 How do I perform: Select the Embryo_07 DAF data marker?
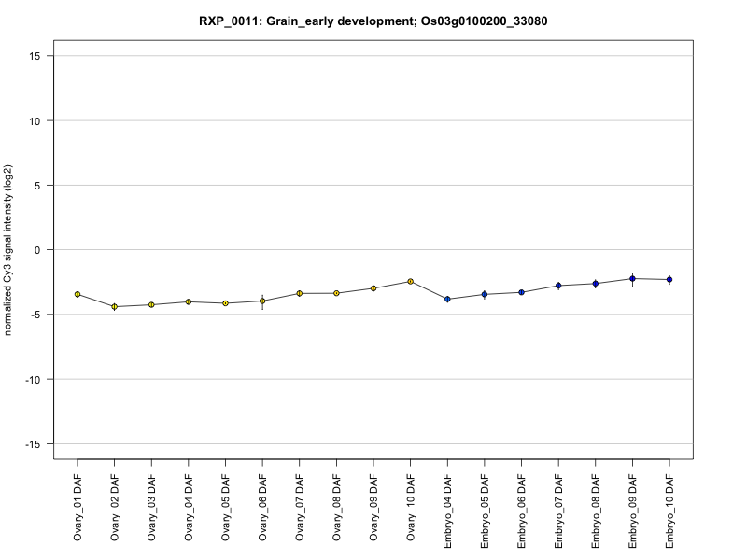pyautogui.click(x=558, y=286)
